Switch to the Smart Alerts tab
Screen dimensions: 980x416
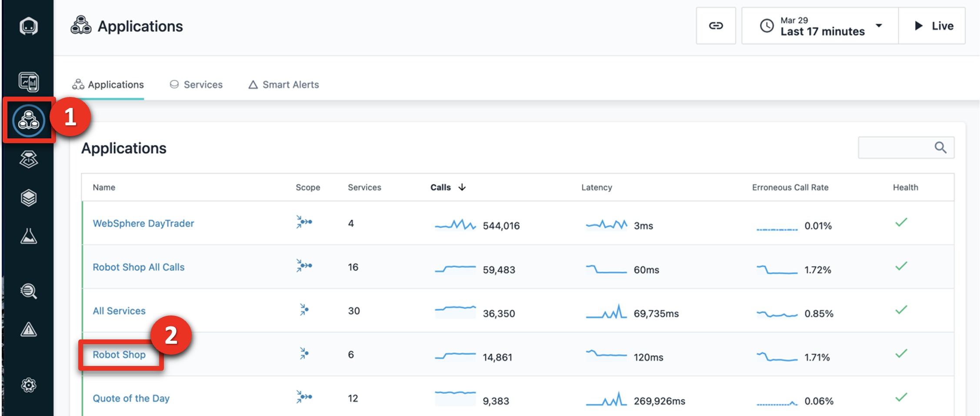point(283,84)
